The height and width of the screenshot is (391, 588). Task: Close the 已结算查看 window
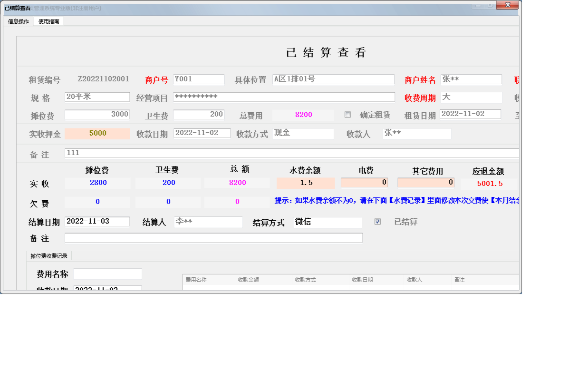[x=507, y=5]
